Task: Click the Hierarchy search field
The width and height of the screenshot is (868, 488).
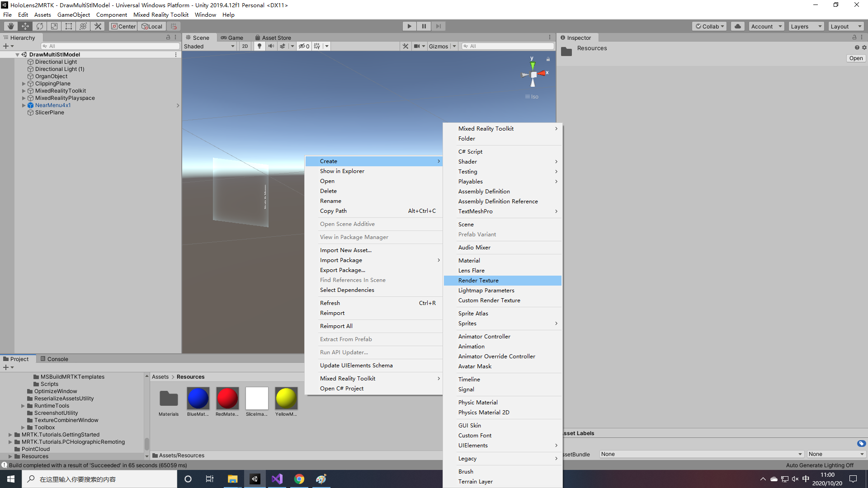Action: pos(111,46)
